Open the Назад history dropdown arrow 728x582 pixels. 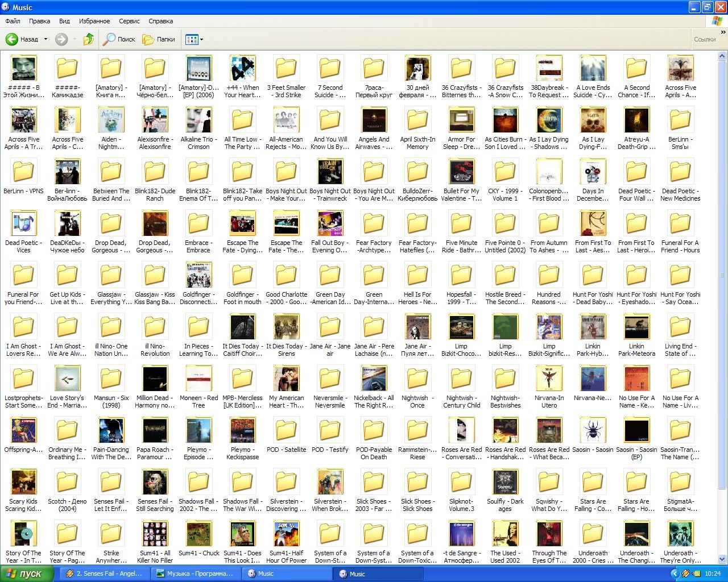[45, 39]
